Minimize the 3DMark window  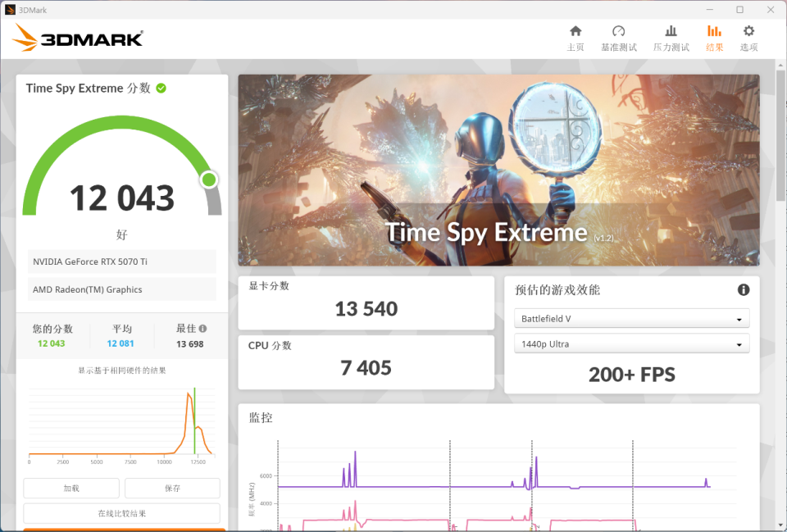[x=710, y=10]
